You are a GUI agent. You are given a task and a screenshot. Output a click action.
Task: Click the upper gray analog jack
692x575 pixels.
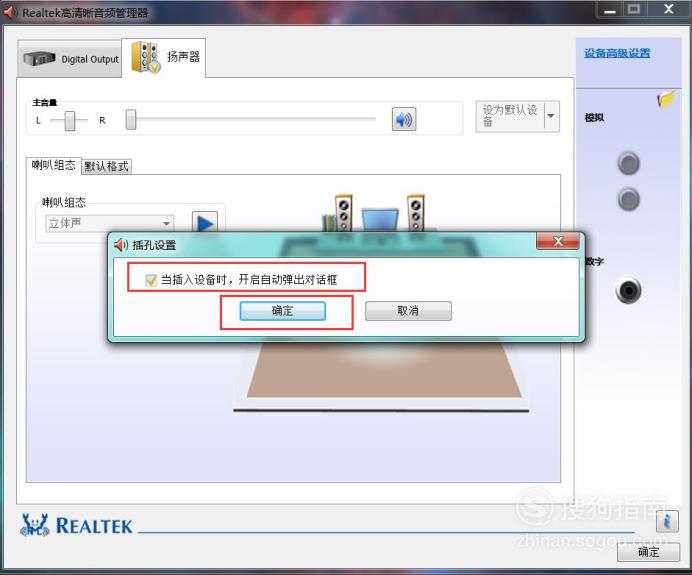pos(628,163)
